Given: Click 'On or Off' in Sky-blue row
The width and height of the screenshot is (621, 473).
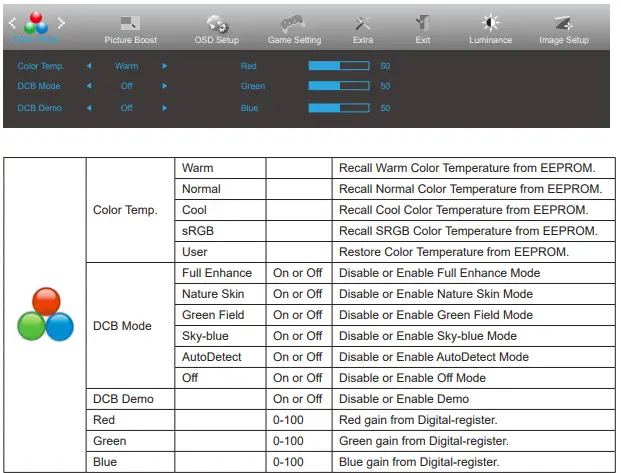Looking at the screenshot, I should [x=297, y=336].
